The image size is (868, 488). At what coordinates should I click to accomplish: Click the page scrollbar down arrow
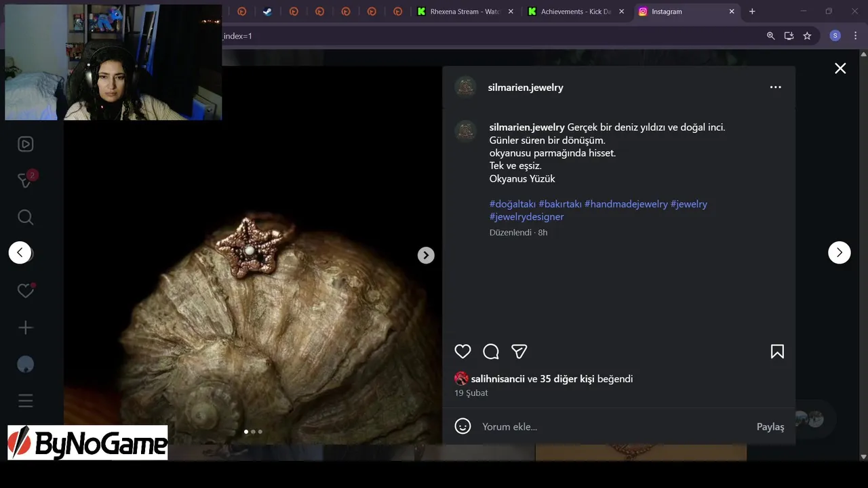(x=863, y=457)
